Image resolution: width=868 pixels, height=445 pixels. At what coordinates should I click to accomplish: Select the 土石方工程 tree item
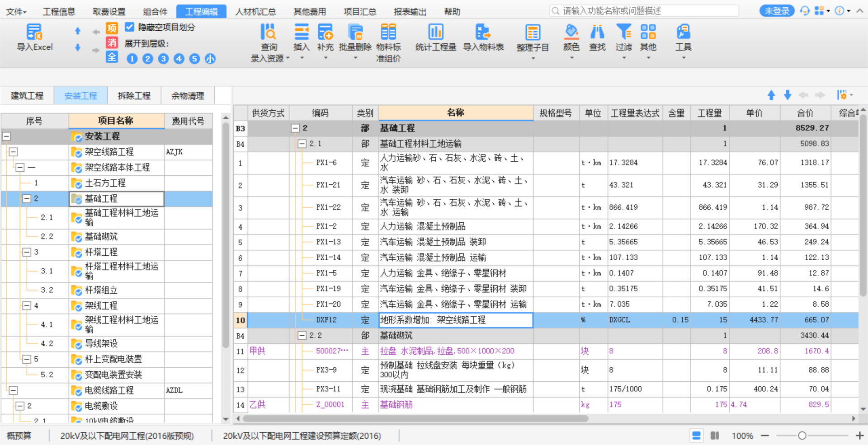[105, 183]
